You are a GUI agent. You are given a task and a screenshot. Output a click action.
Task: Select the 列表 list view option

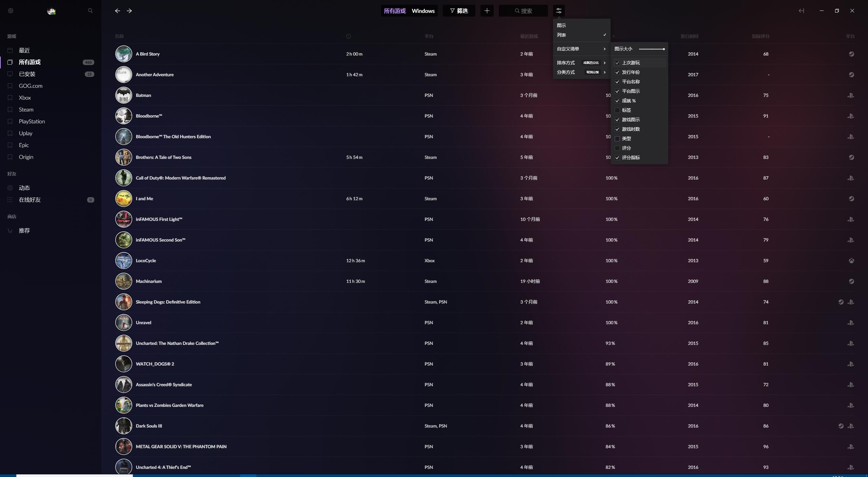click(x=581, y=35)
